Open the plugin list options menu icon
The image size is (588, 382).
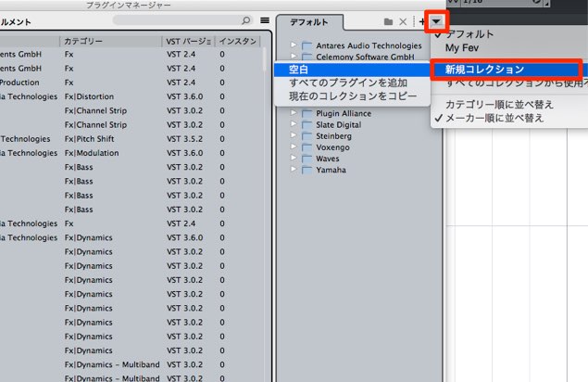tap(265, 20)
